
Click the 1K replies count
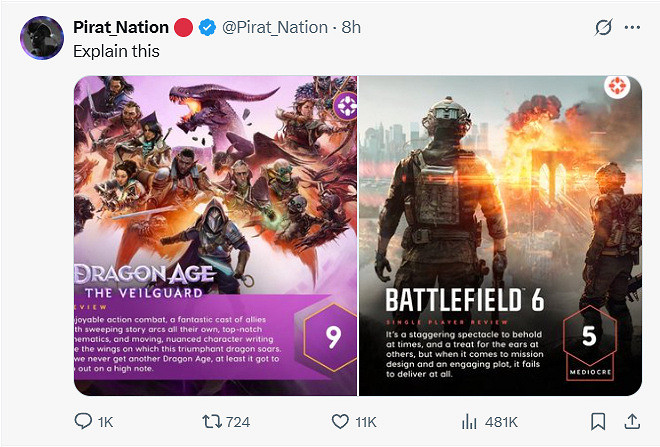click(106, 422)
